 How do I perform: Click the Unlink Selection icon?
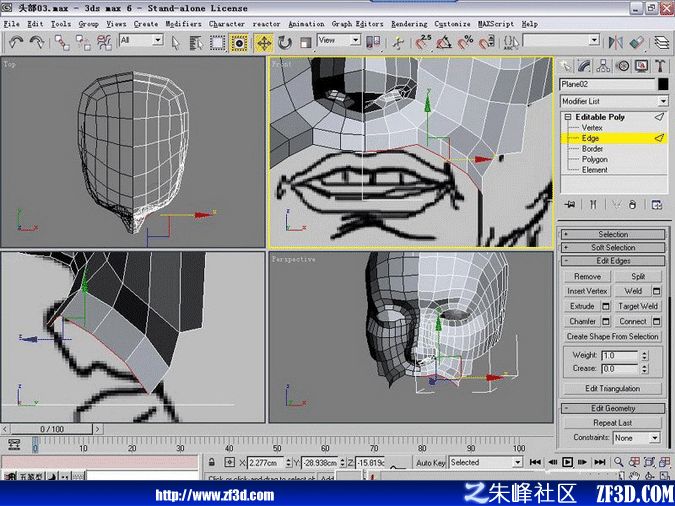[x=83, y=42]
